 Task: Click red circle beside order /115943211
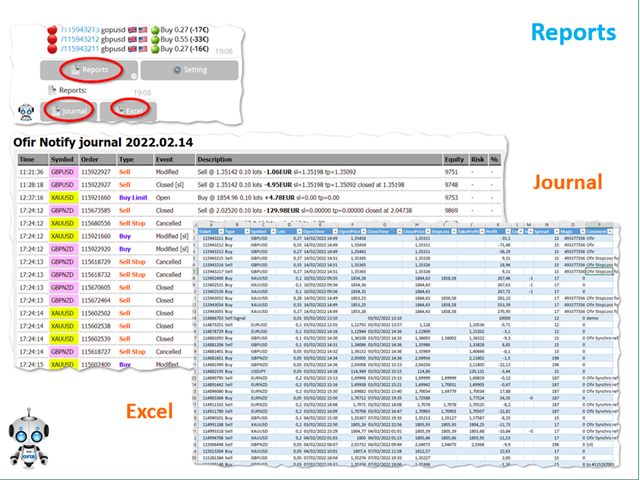52,49
